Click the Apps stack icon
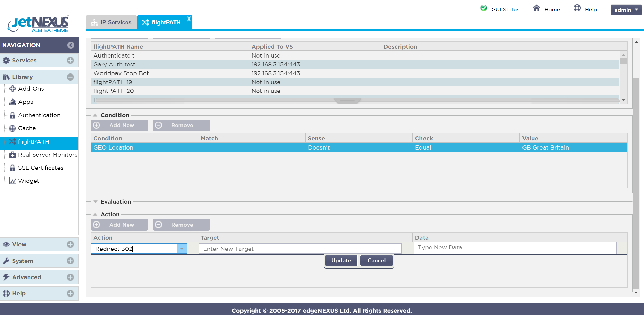This screenshot has width=644, height=315. [x=12, y=102]
